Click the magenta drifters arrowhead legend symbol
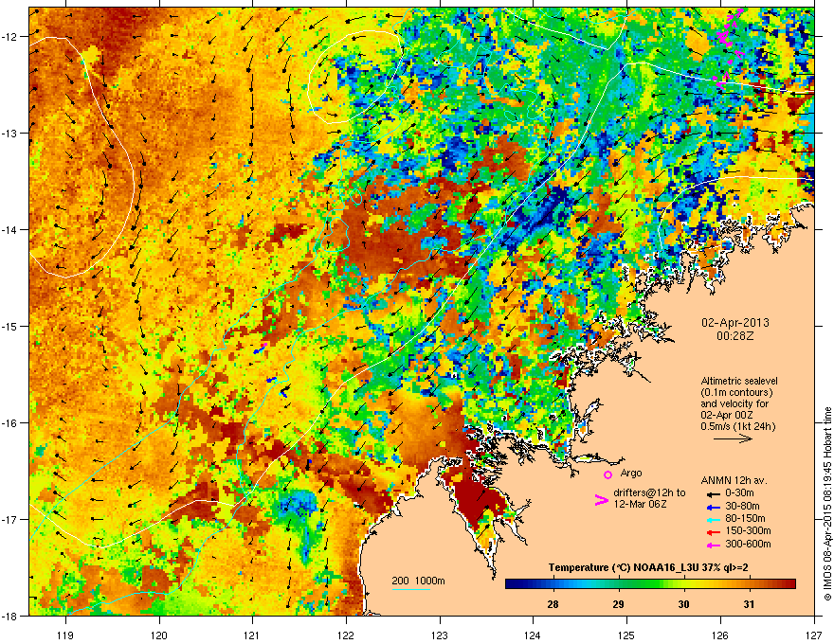The image size is (834, 644). 601,500
